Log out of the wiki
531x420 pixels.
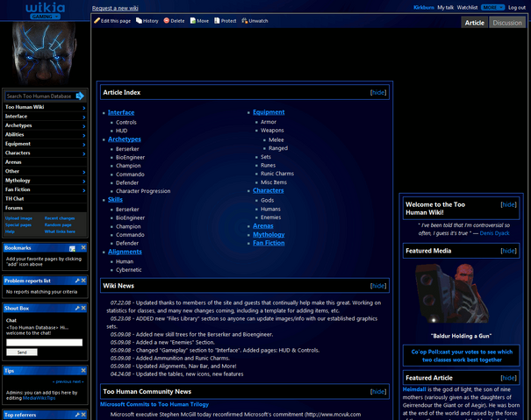coord(517,7)
